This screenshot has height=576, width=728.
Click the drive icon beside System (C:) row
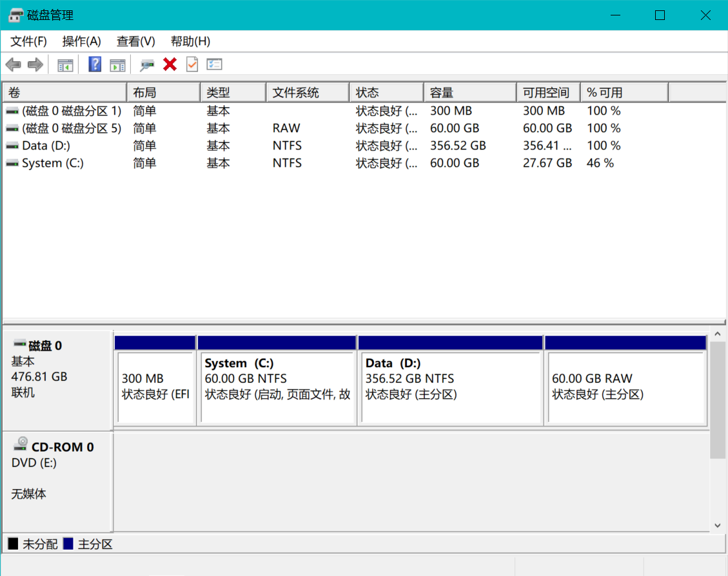click(x=12, y=163)
